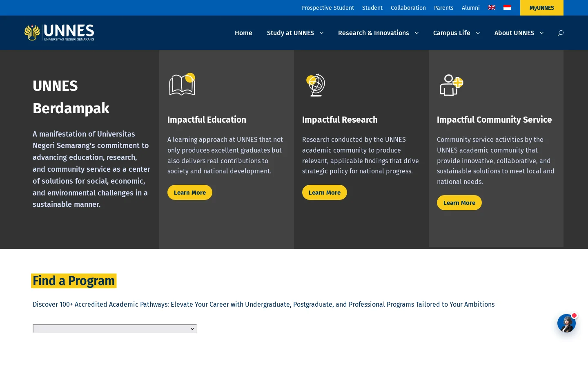The image size is (588, 368).
Task: Go to the Home menu item
Action: [x=243, y=33]
